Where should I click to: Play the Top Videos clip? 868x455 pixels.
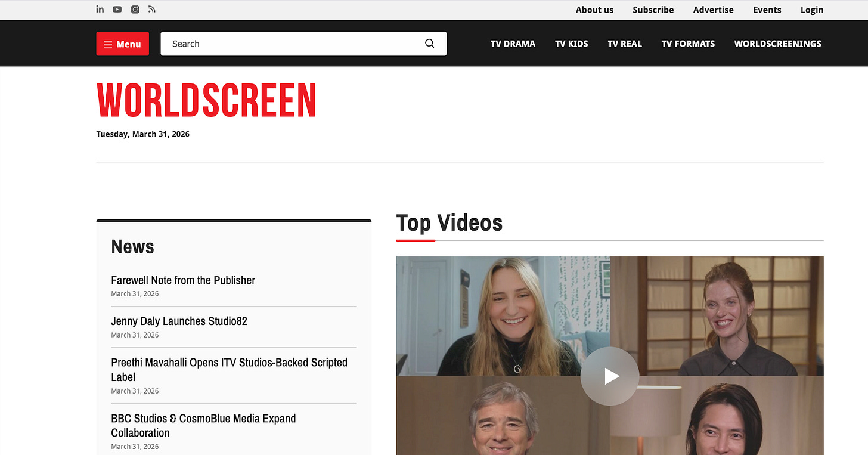610,376
